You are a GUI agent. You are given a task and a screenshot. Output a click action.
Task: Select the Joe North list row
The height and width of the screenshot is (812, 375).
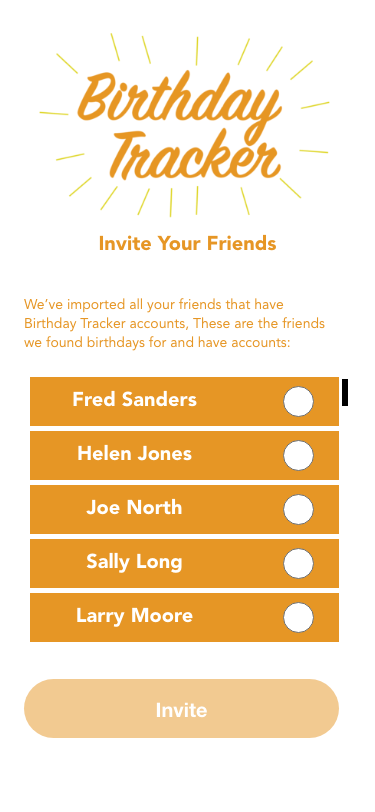[184, 509]
